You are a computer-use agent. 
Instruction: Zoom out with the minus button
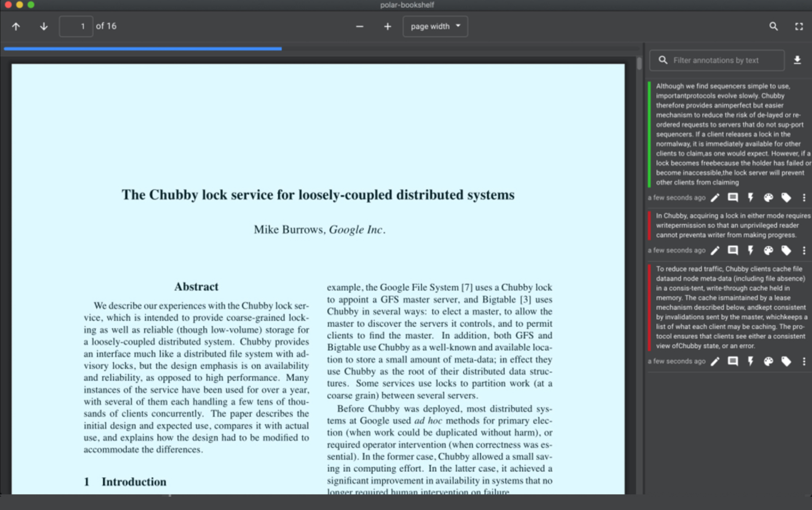coord(359,26)
